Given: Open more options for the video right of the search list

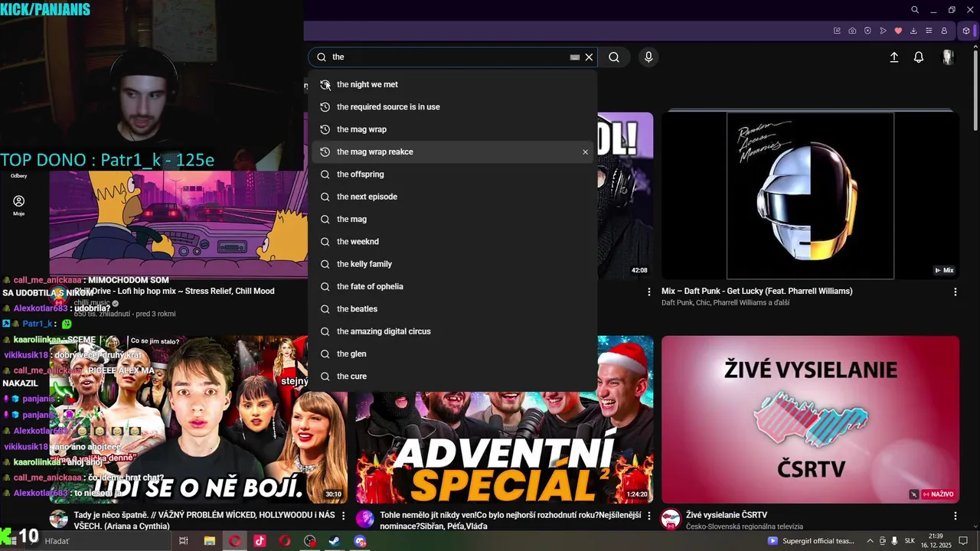Looking at the screenshot, I should tap(649, 292).
